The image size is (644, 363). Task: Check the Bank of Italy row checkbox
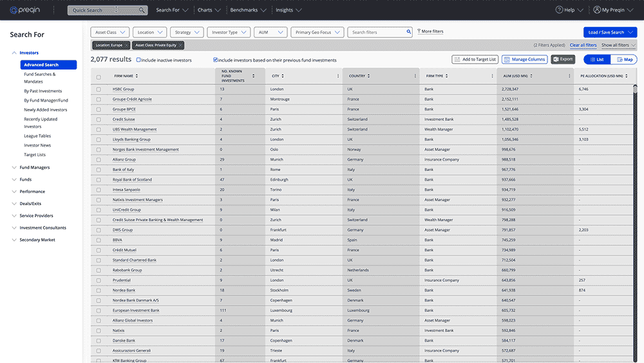tap(99, 169)
